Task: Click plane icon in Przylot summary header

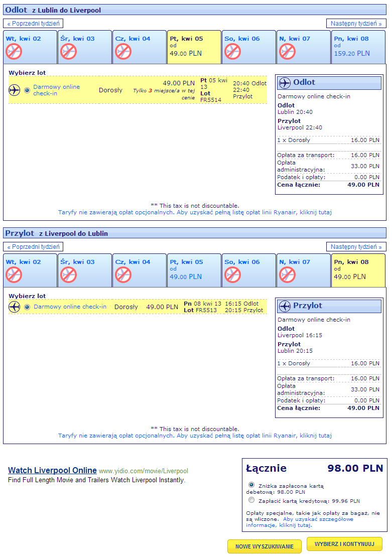Action: click(x=285, y=306)
